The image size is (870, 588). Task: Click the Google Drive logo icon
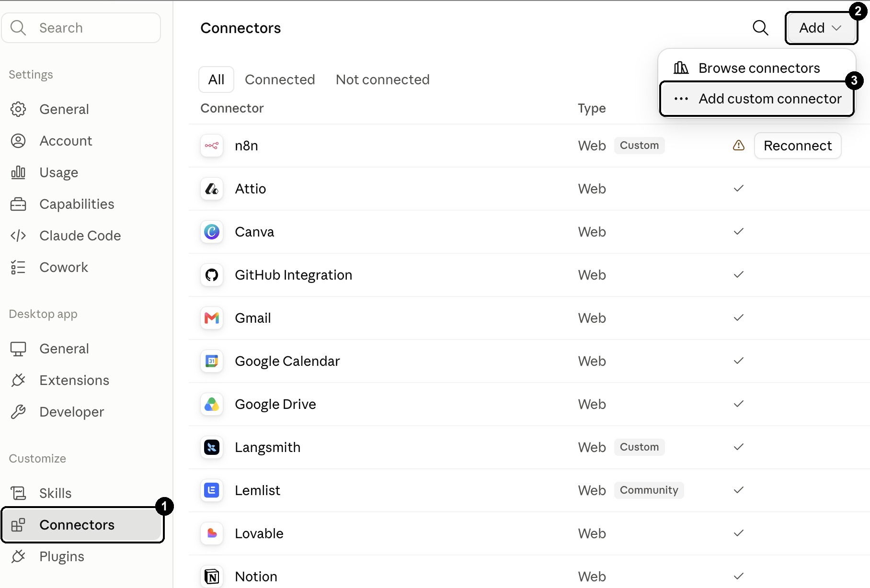pos(212,404)
